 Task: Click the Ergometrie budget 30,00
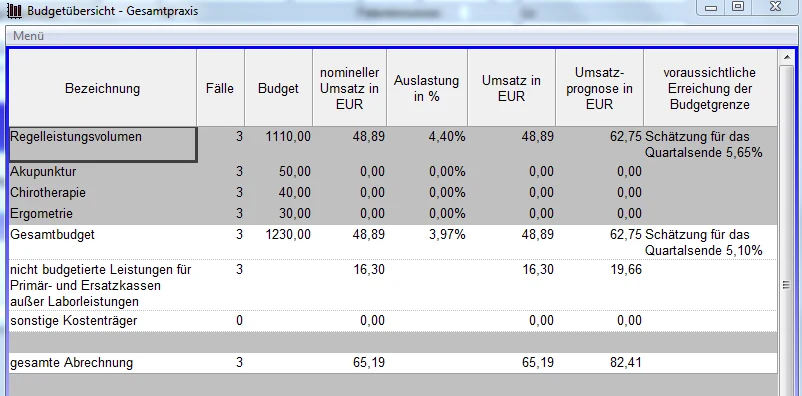(x=295, y=213)
